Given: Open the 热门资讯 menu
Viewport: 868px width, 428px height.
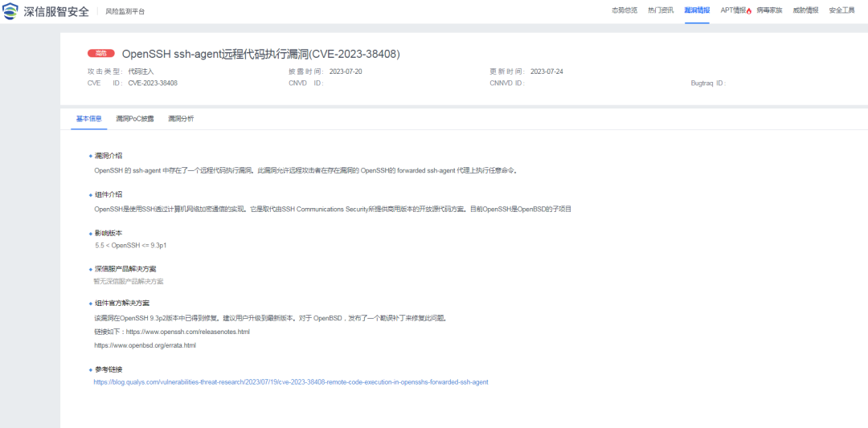Looking at the screenshot, I should point(661,10).
